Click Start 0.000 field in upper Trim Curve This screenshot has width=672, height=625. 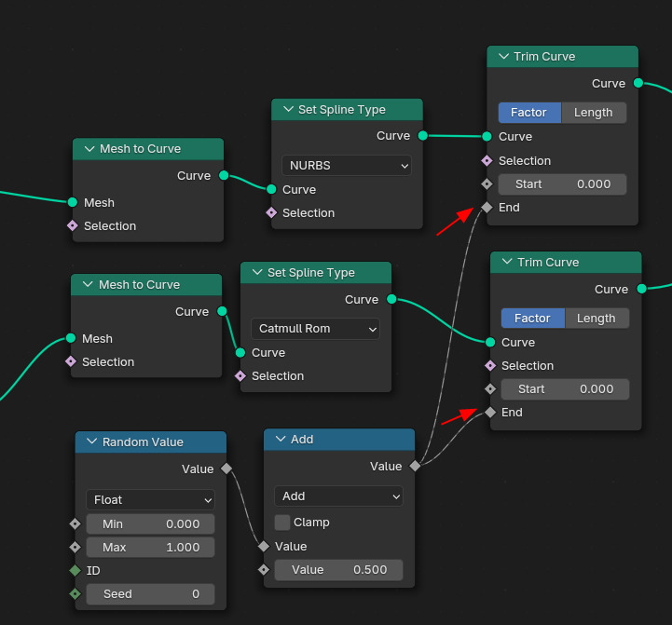[x=562, y=184]
